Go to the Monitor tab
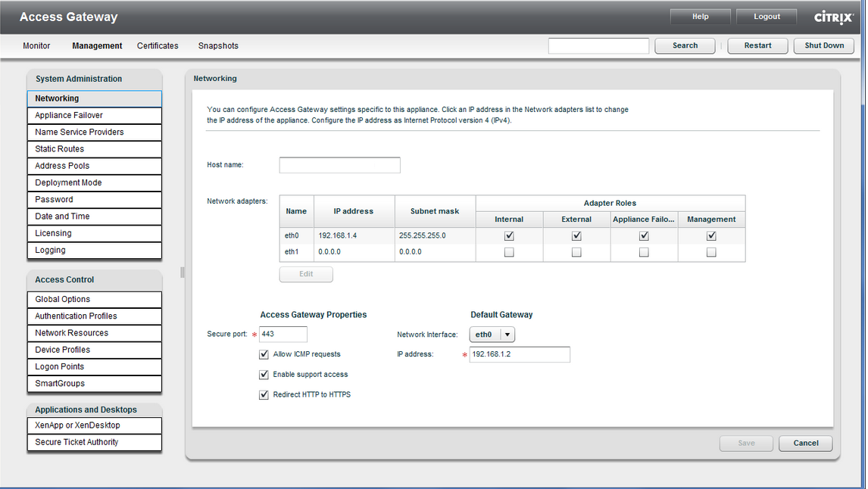Viewport: 868px width, 489px height. (36, 46)
